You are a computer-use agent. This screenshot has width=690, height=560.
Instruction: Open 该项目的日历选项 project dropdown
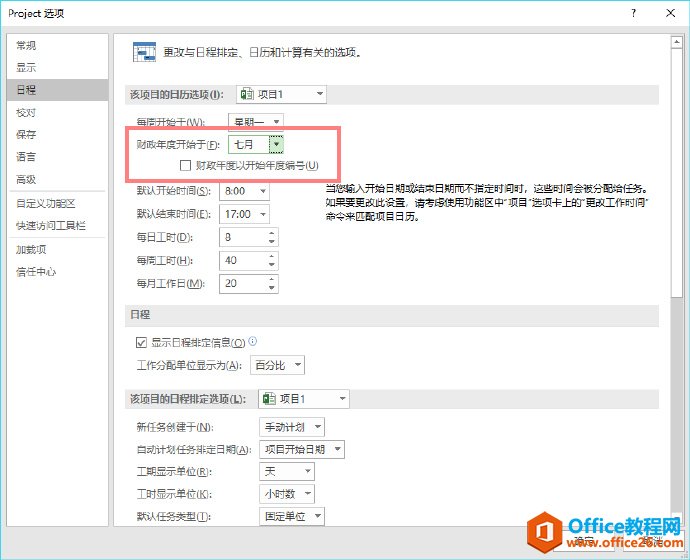[x=281, y=94]
